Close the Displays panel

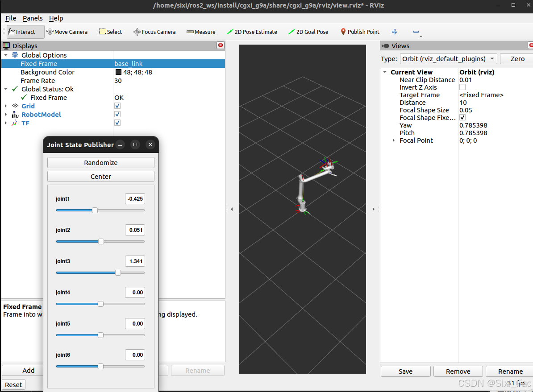point(221,45)
